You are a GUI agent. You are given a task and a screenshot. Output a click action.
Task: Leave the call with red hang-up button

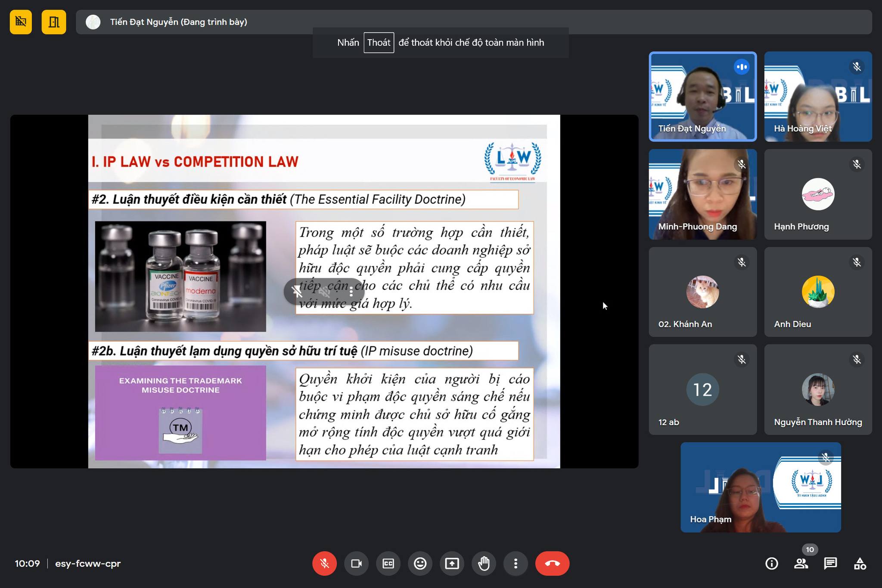[552, 563]
